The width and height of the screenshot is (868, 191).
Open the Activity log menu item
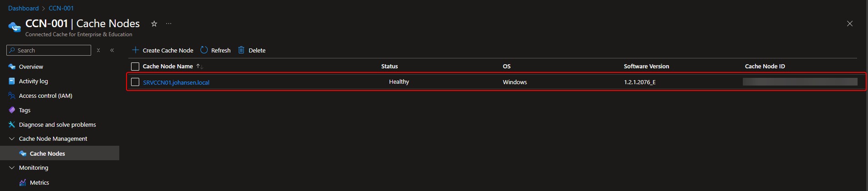click(33, 81)
